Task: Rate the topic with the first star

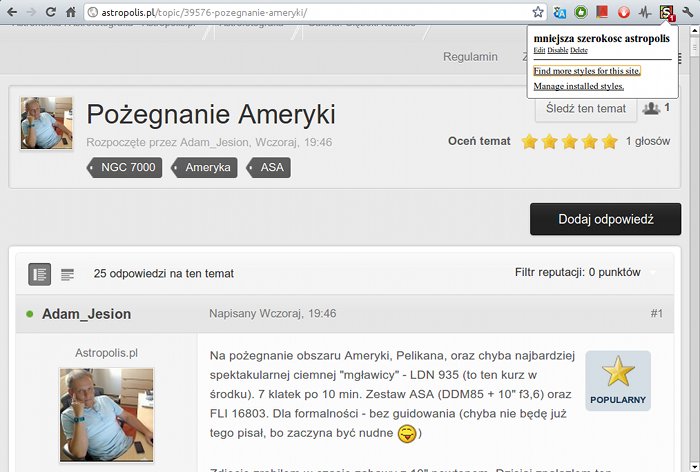Action: click(529, 142)
